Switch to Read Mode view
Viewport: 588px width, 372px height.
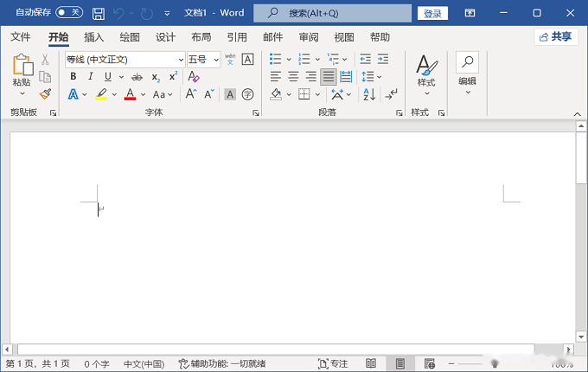pos(371,363)
